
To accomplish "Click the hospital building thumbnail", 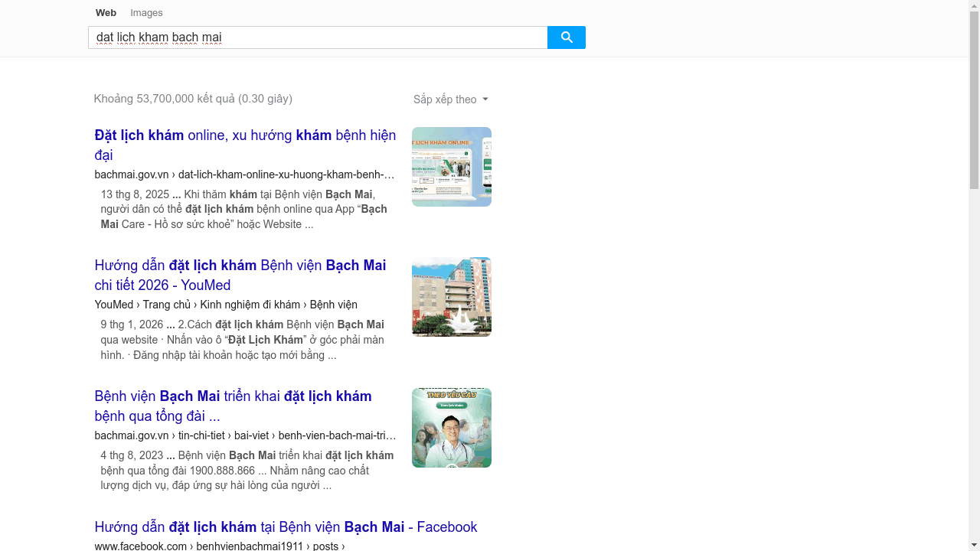I will pyautogui.click(x=451, y=297).
